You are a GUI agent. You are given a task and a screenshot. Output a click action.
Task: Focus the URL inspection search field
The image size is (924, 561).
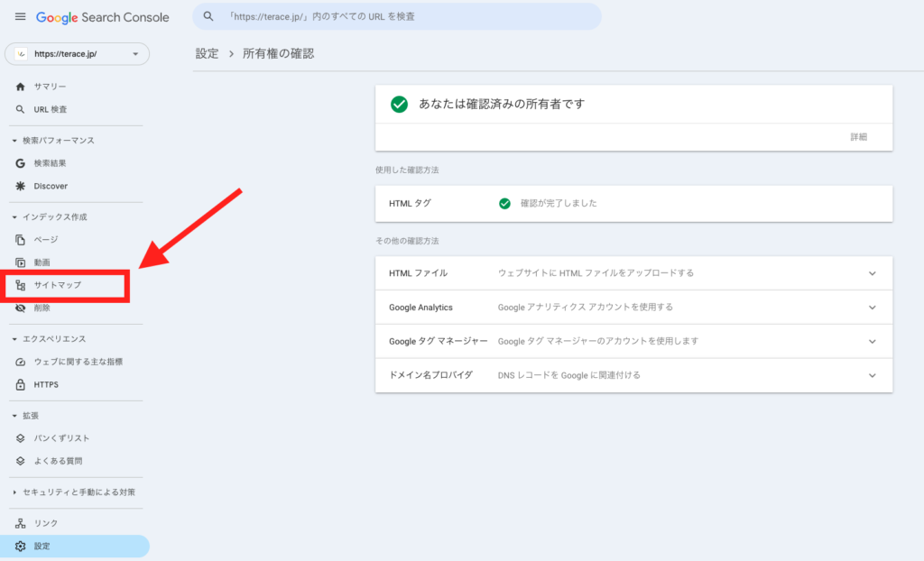397,16
